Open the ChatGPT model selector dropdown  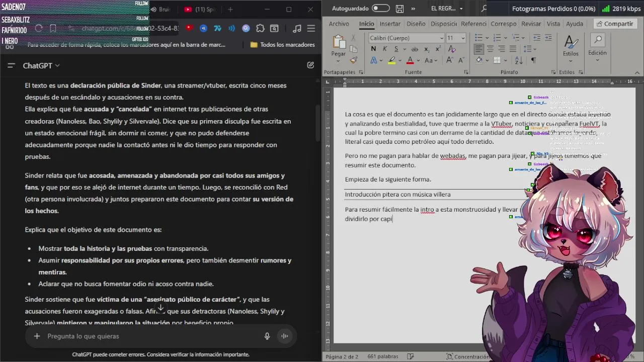click(x=41, y=65)
